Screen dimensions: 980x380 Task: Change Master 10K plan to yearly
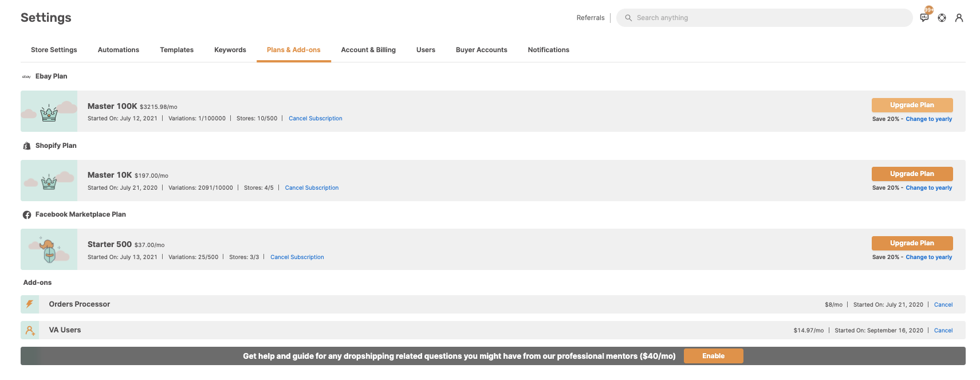[x=929, y=188]
